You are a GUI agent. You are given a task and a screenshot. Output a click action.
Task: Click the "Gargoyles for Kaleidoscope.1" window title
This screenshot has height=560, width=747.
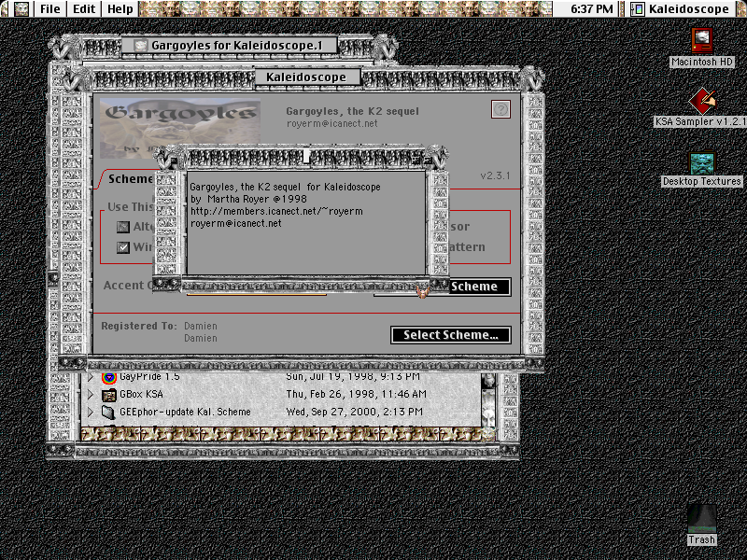237,46
